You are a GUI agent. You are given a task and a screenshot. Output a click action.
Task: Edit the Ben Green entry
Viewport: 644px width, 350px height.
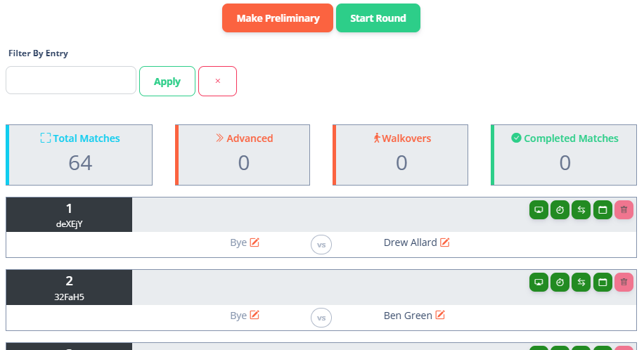(x=440, y=315)
